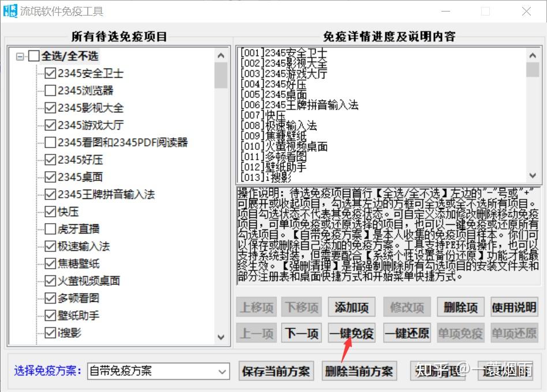
Task: Click the app icon in the title bar
Action: (10, 11)
